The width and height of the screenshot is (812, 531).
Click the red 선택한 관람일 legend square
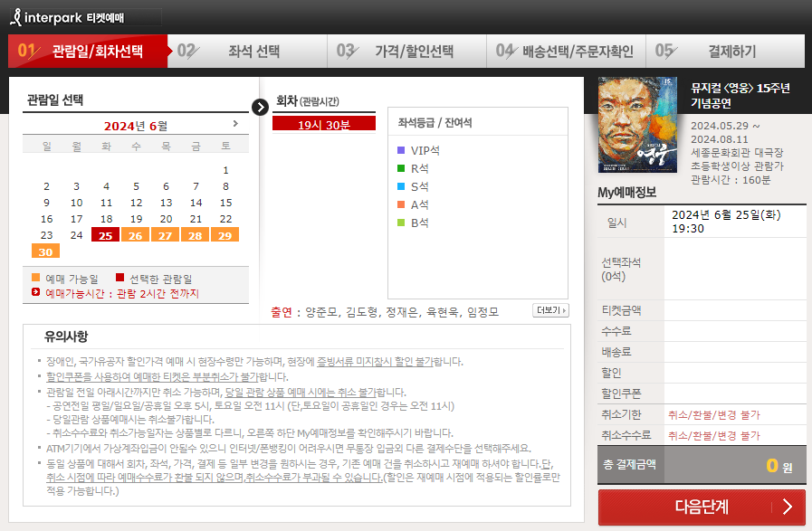click(x=120, y=276)
